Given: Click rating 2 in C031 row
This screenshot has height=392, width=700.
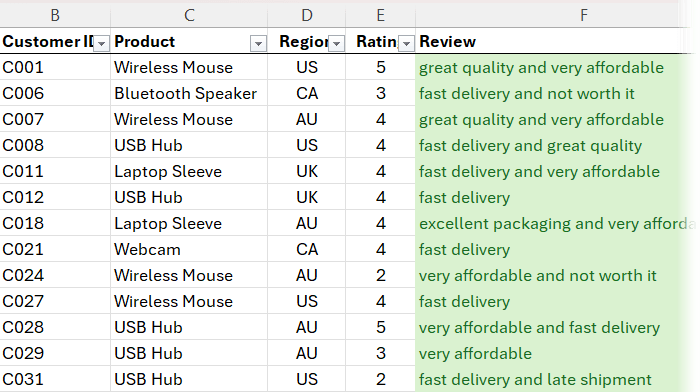Looking at the screenshot, I should point(380,379).
